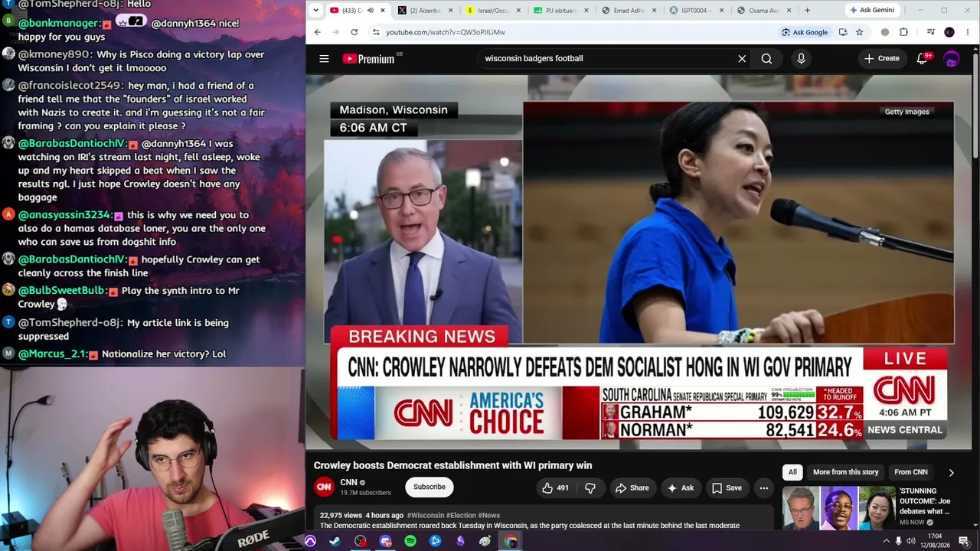Focus the YouTube search field
The width and height of the screenshot is (980, 551).
click(x=609, y=59)
